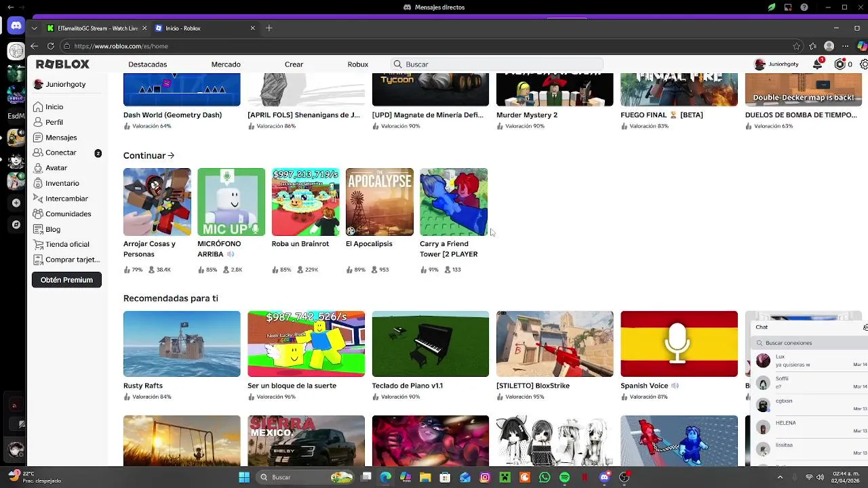The height and width of the screenshot is (488, 868).
Task: Open Mercado in Roblox top menu
Action: coord(226,64)
